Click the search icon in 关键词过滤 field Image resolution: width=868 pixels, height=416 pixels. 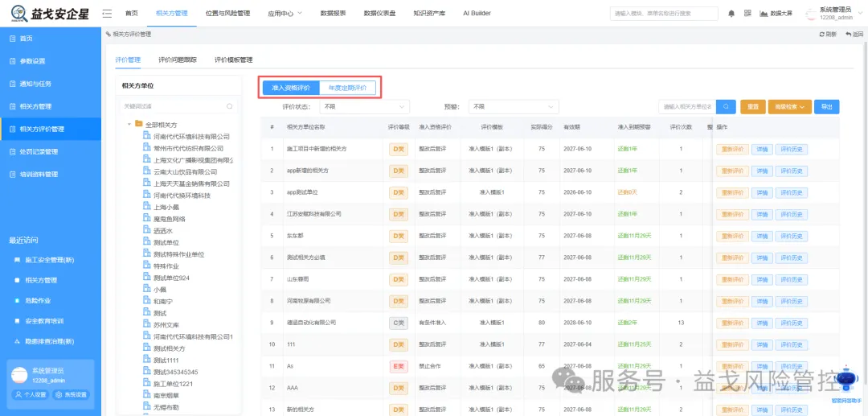(x=229, y=105)
